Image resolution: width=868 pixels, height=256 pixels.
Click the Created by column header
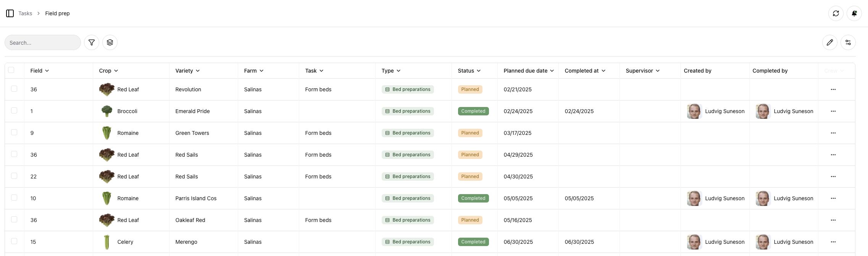point(697,71)
